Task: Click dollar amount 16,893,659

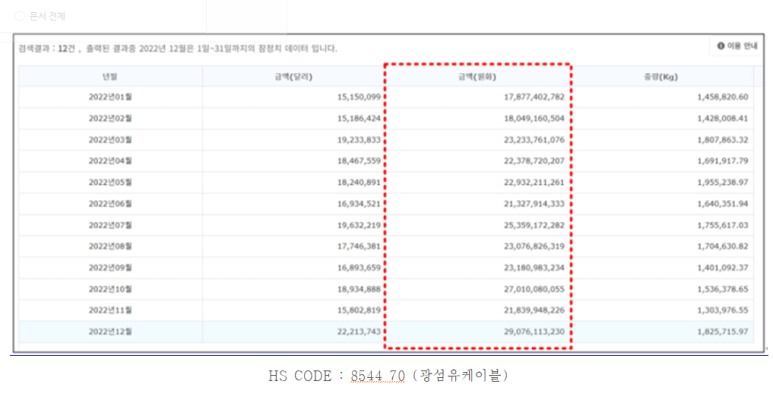Action: [359, 268]
